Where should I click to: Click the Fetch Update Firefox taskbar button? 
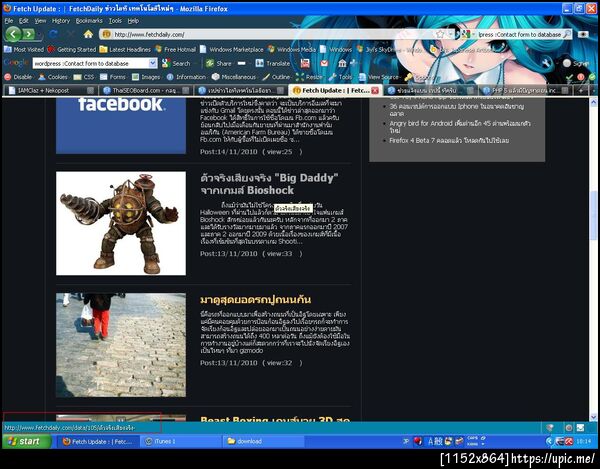98,441
